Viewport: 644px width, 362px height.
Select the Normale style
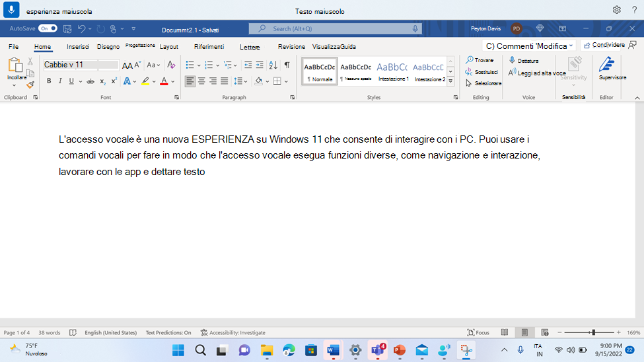tap(319, 71)
